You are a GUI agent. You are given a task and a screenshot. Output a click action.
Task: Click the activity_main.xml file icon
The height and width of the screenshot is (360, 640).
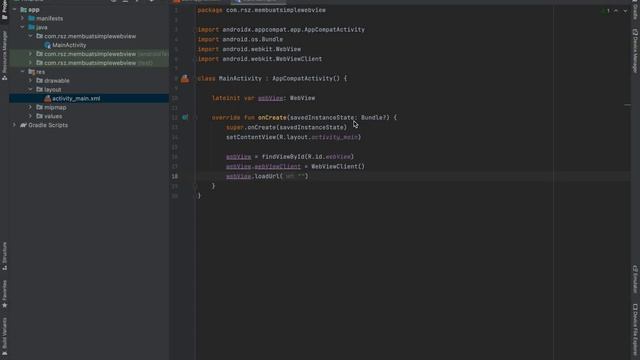pyautogui.click(x=47, y=98)
